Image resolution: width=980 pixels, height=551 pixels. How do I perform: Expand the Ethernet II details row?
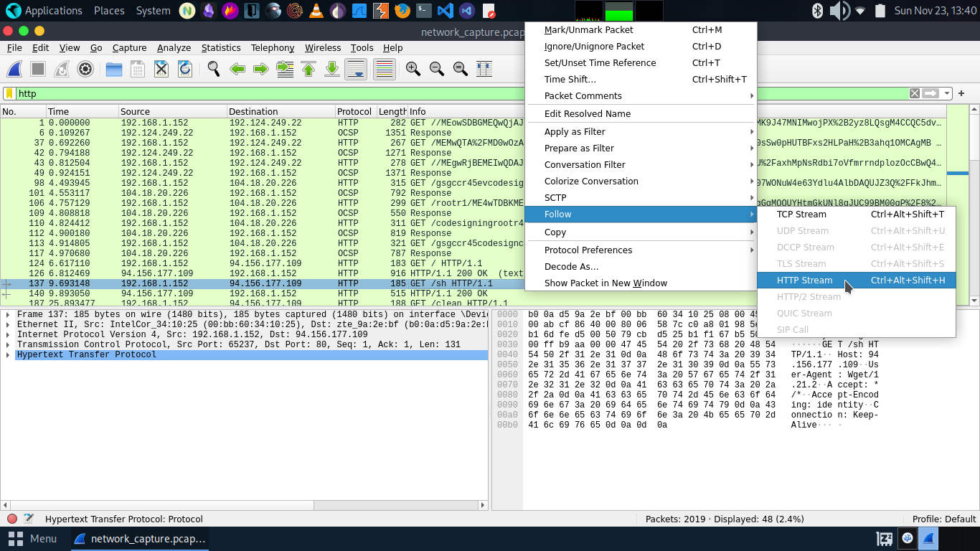(7, 325)
